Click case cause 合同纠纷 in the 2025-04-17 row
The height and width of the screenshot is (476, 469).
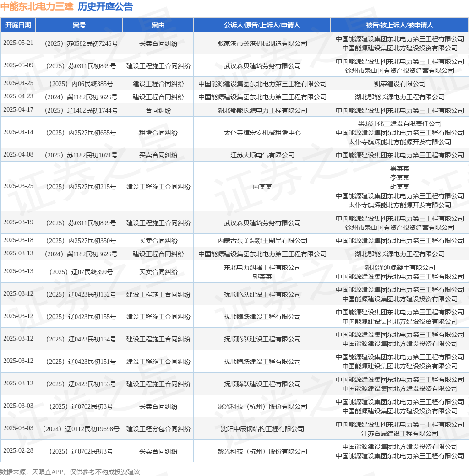[x=158, y=110]
